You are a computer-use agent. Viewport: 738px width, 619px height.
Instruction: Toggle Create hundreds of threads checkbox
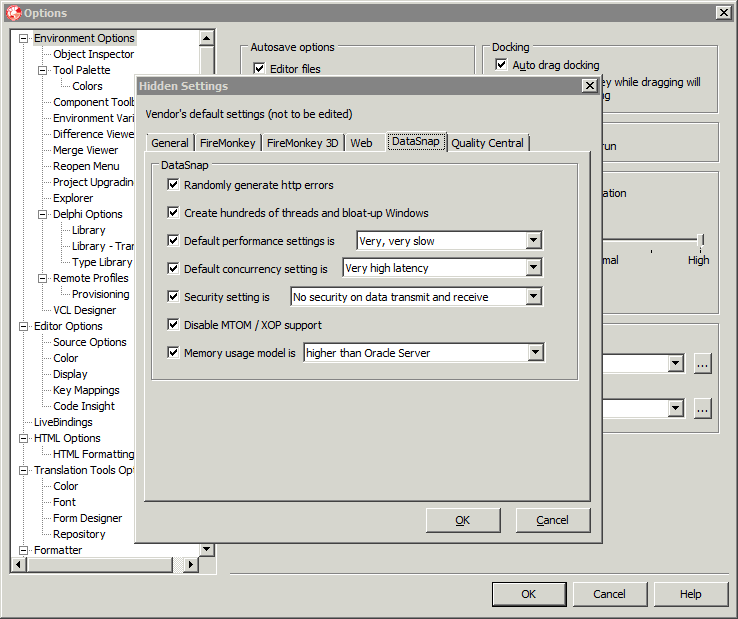pos(173,213)
